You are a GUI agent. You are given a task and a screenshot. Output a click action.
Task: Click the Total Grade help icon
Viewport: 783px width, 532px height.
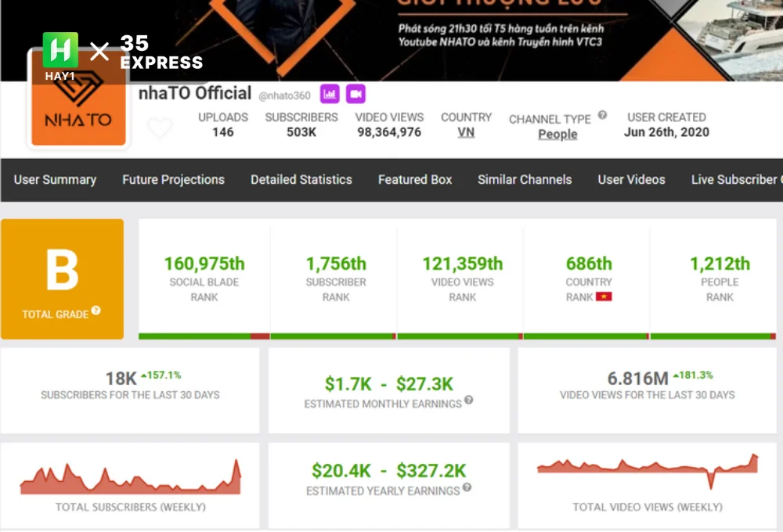click(96, 311)
